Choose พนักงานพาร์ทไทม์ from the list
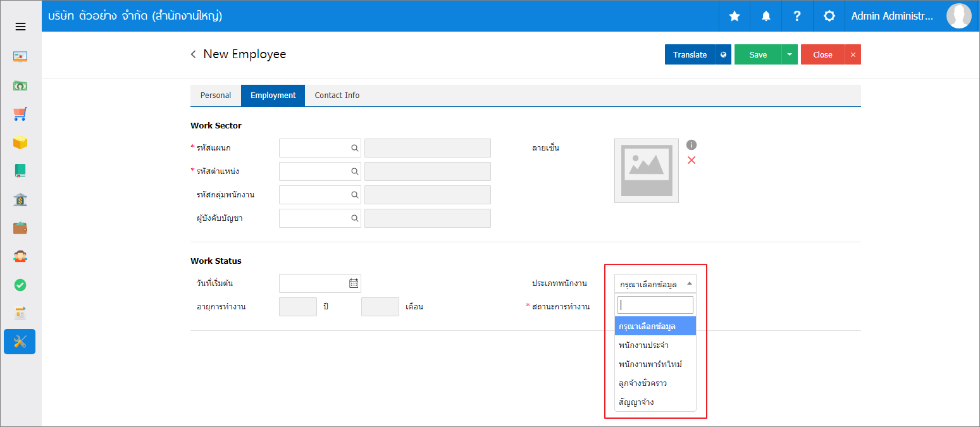This screenshot has width=980, height=427. click(x=655, y=364)
